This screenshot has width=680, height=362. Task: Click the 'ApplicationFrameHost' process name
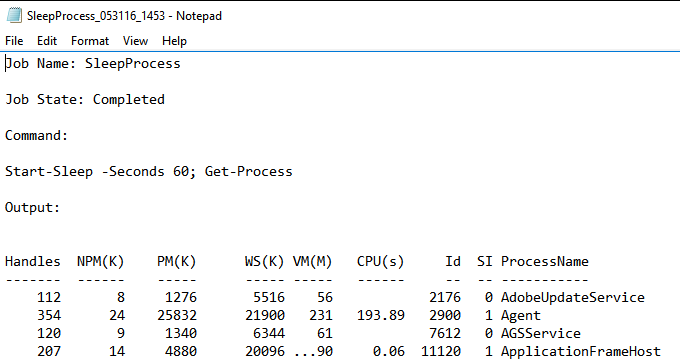[x=581, y=351]
